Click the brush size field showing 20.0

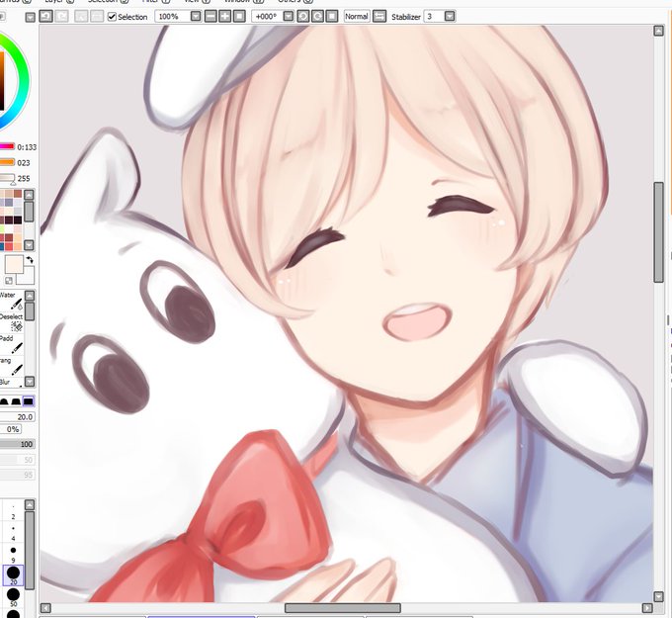click(x=17, y=417)
